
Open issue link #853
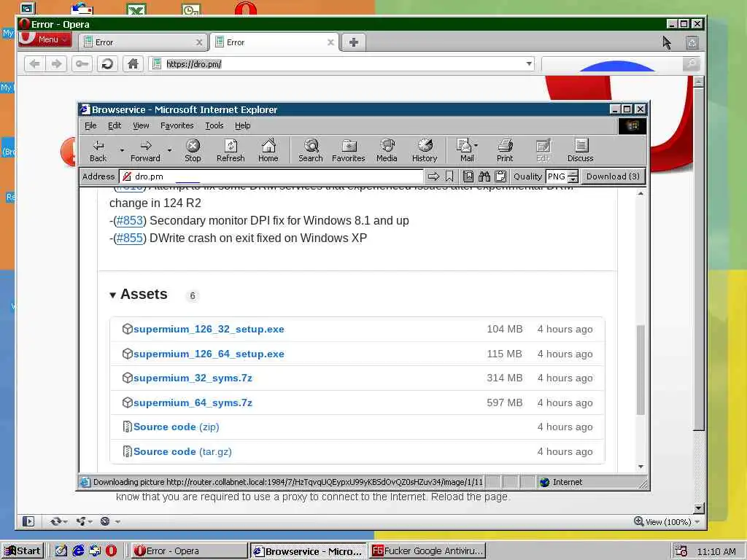(x=130, y=220)
